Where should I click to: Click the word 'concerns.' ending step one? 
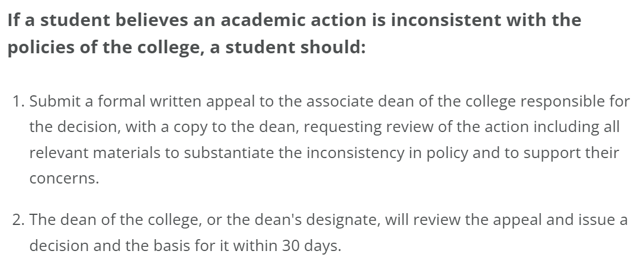tap(64, 179)
